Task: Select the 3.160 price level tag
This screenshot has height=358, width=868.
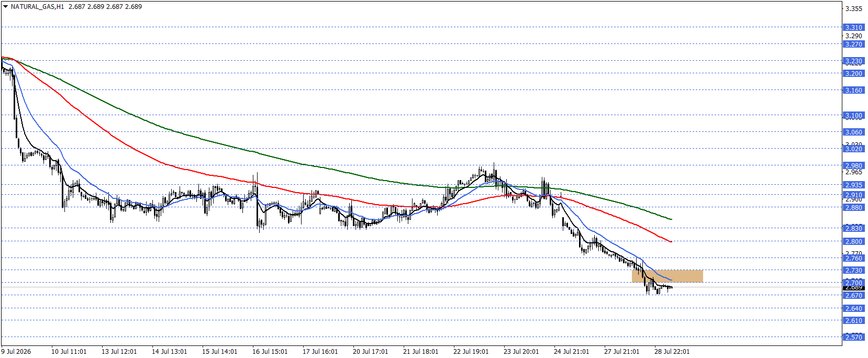Action: coord(853,90)
